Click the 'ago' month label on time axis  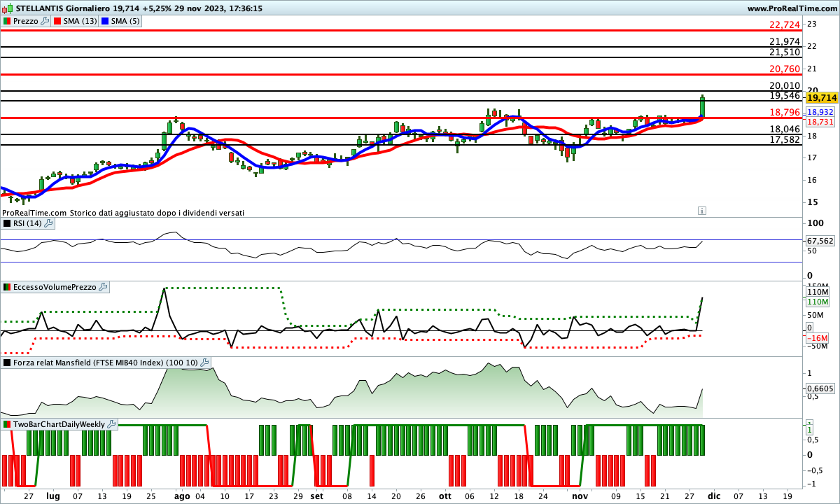(181, 496)
